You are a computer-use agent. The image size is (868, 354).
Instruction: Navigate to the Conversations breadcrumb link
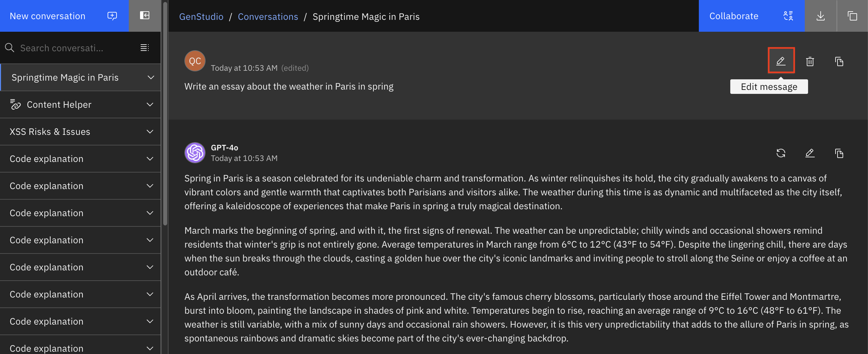[x=267, y=17]
